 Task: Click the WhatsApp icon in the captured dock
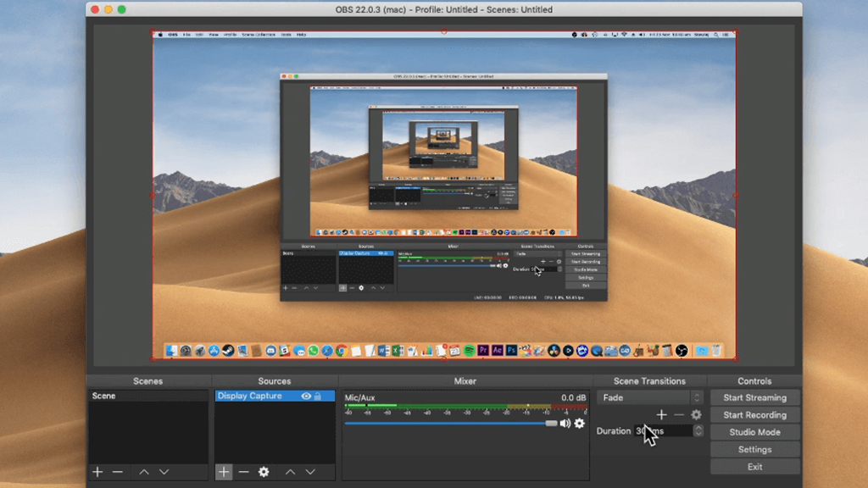314,351
